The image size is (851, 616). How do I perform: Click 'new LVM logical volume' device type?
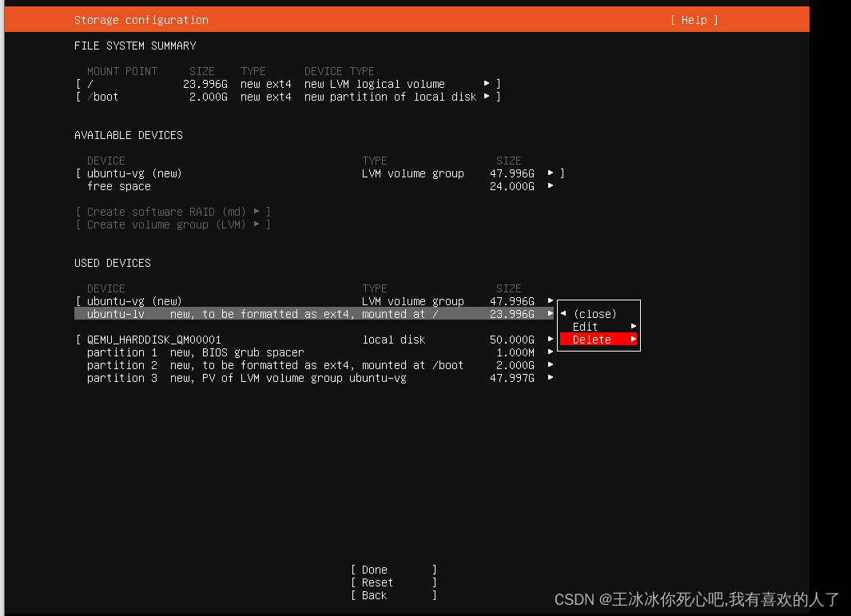375,84
